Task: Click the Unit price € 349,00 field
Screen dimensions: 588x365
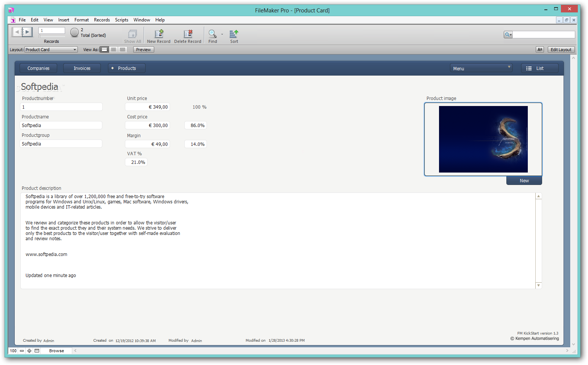Action: pyautogui.click(x=147, y=107)
